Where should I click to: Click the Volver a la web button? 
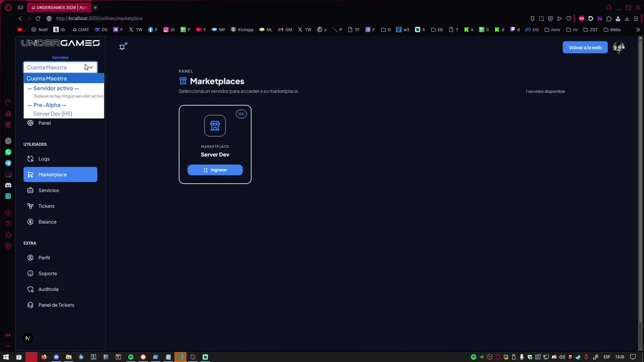585,47
